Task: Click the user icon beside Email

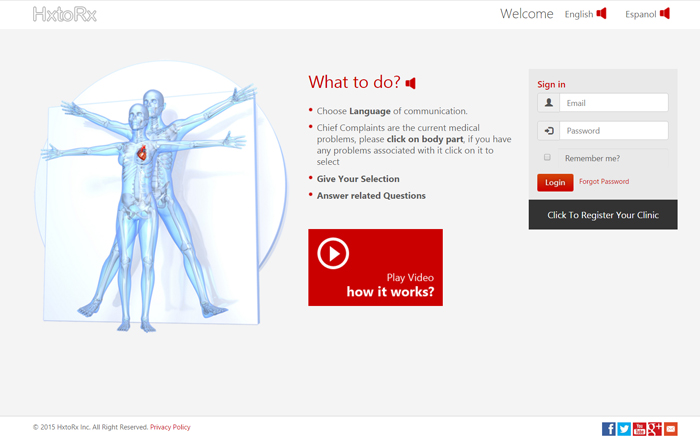Action: coord(549,103)
